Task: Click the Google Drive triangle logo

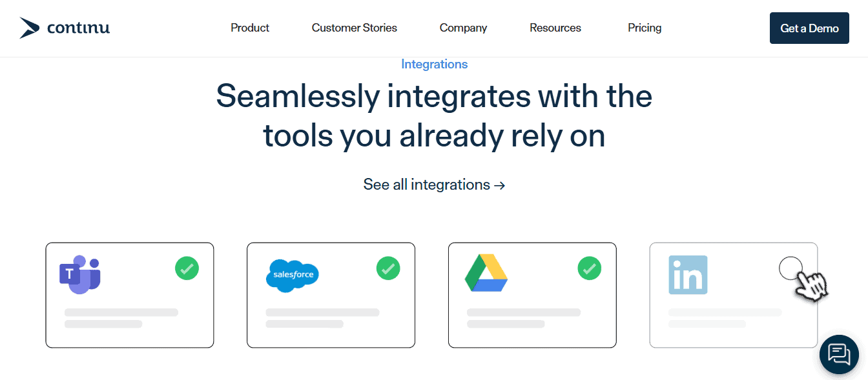Action: click(486, 273)
